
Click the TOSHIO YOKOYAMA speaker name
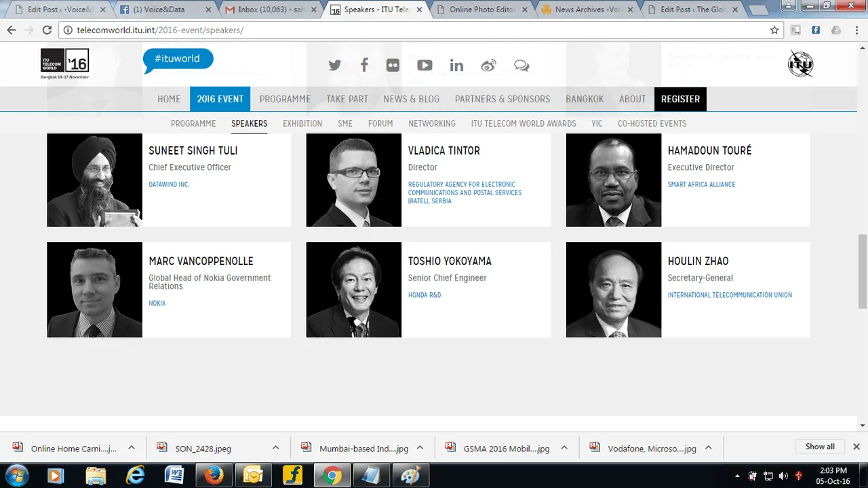point(450,261)
